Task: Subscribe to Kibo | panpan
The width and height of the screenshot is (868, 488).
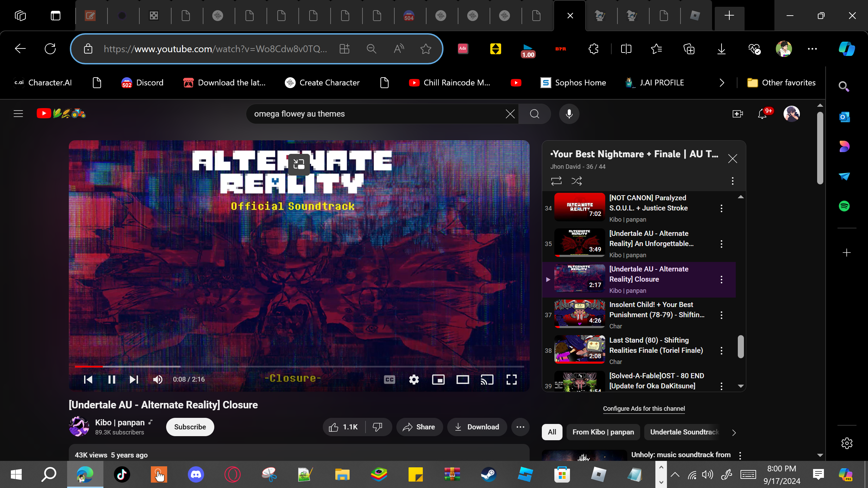Action: point(190,427)
